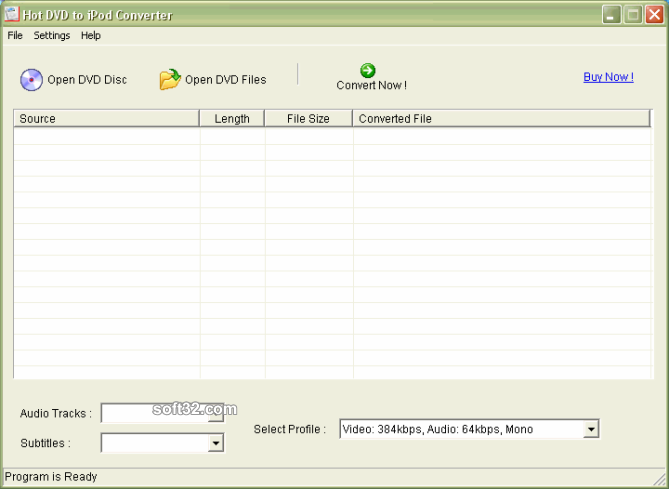This screenshot has height=489, width=669.
Task: Click the Convert Now! text
Action: 372,85
